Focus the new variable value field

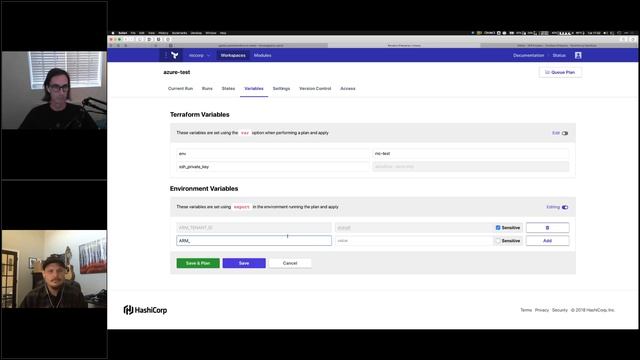click(414, 241)
